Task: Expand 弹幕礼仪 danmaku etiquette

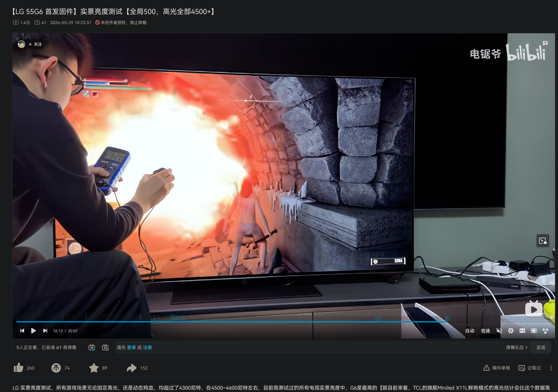Action: point(516,348)
